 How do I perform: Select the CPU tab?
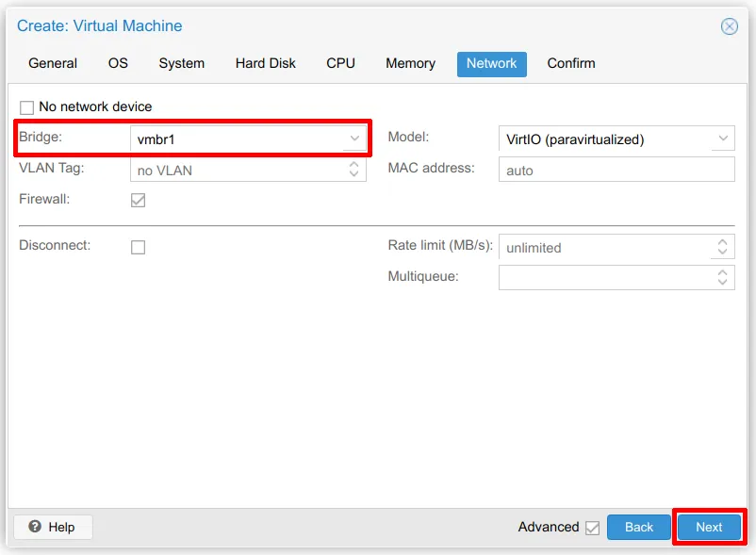tap(340, 63)
